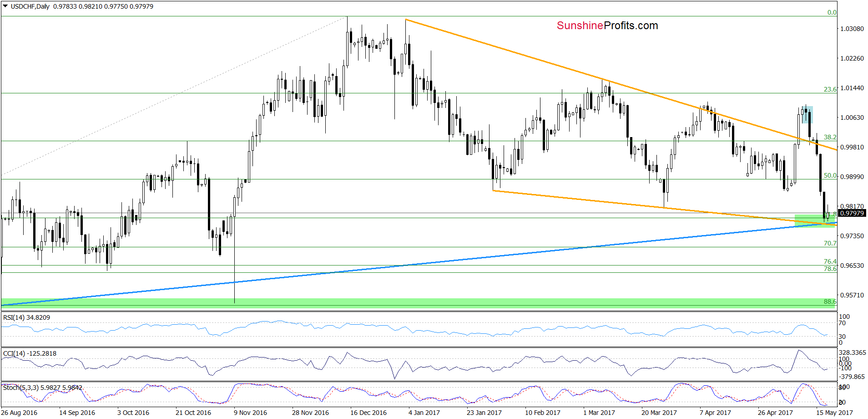Click the 70.7 Fibonacci level label
This screenshot has height=419, width=868.
830,243
